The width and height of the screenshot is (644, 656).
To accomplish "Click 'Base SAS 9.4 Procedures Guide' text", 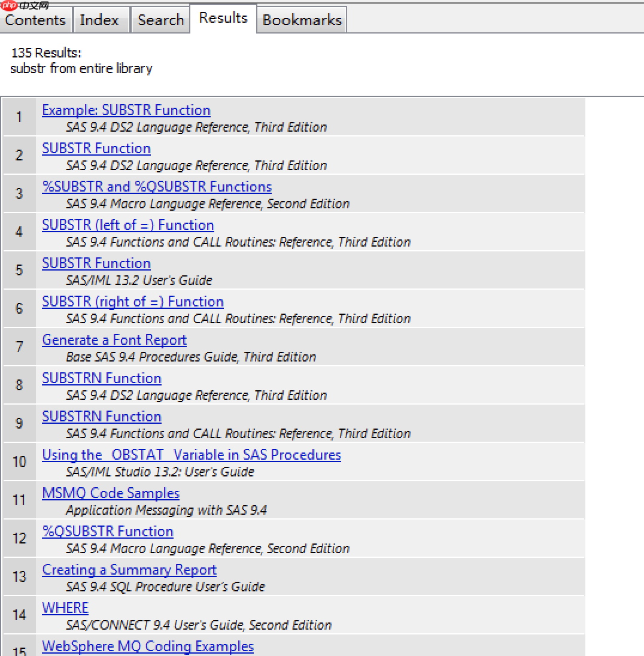I will [191, 357].
